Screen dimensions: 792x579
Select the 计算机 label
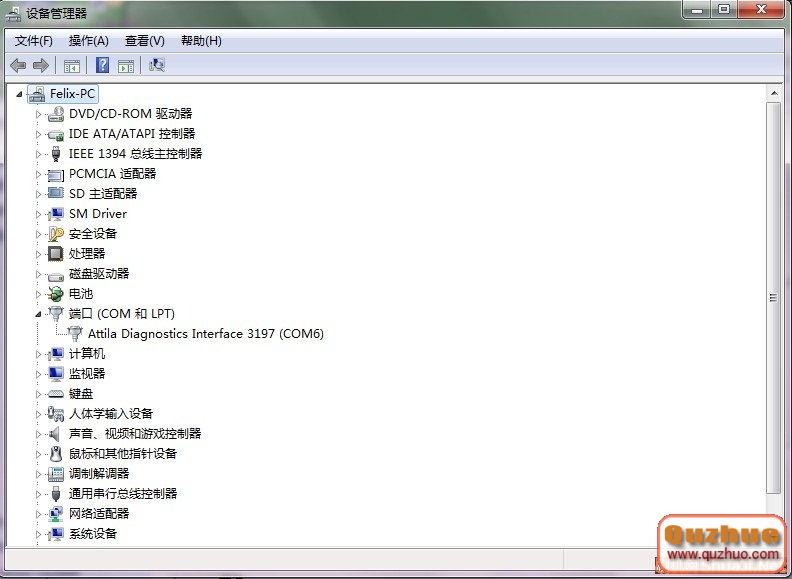(x=87, y=354)
